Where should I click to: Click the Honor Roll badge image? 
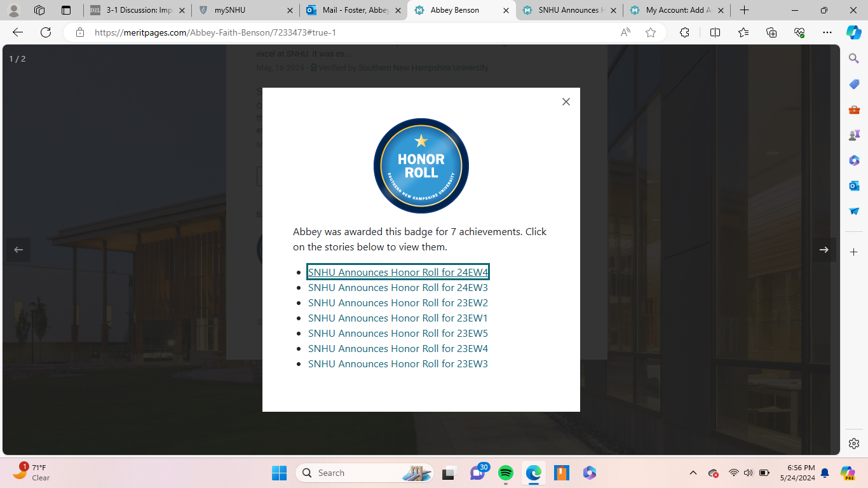pyautogui.click(x=421, y=166)
